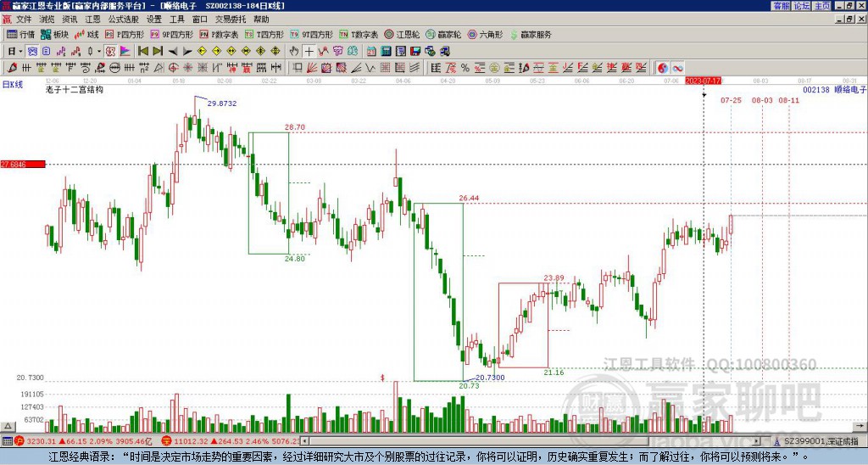This screenshot has height=465, width=868.
Task: Click the red 27.6846 price marker
Action: pos(23,165)
